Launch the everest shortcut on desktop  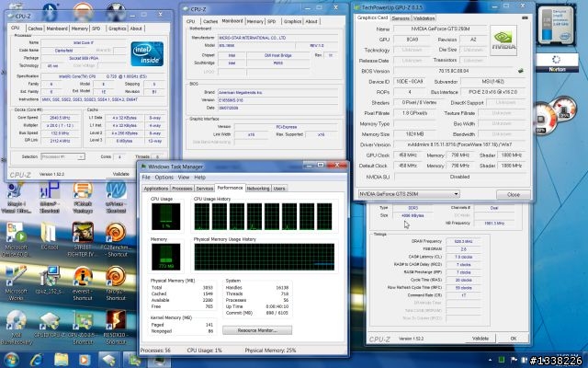(x=83, y=283)
